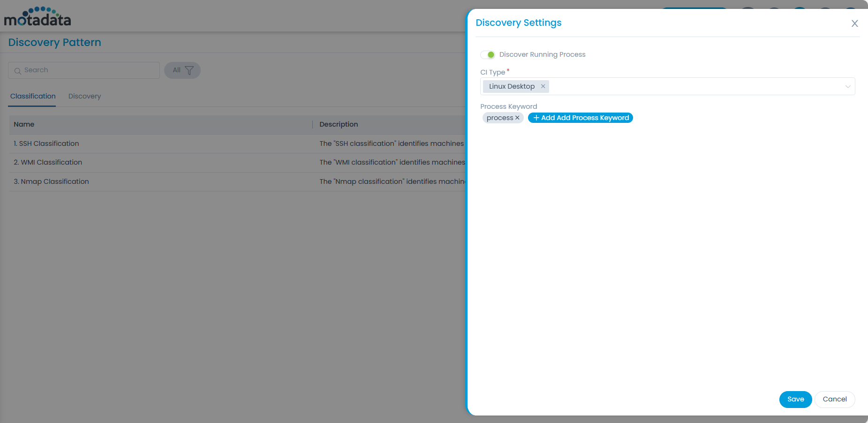
Task: Click the magnifier icon in Search box
Action: (x=18, y=71)
